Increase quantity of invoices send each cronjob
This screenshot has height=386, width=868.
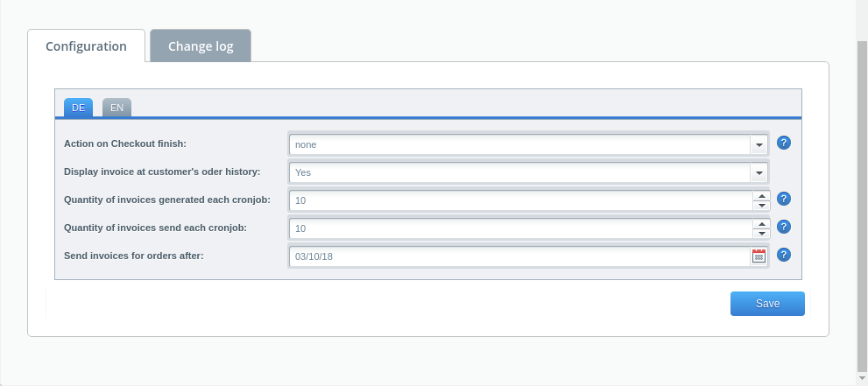click(x=761, y=223)
